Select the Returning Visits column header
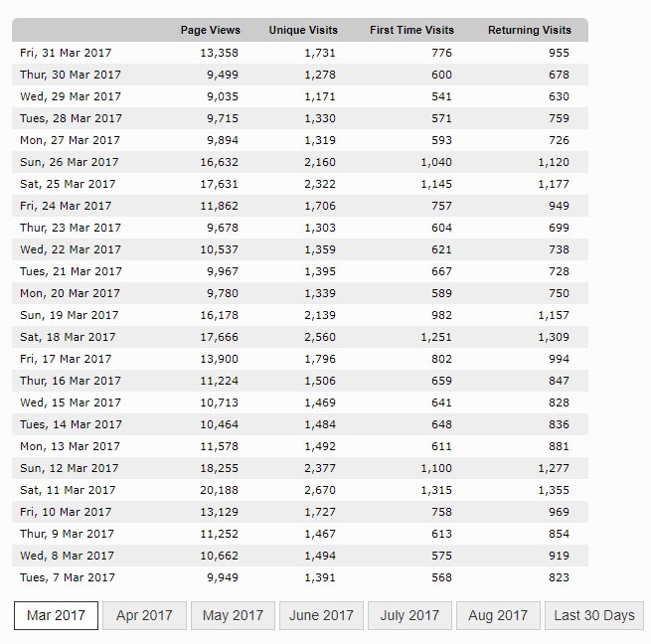651x644 pixels. point(530,30)
